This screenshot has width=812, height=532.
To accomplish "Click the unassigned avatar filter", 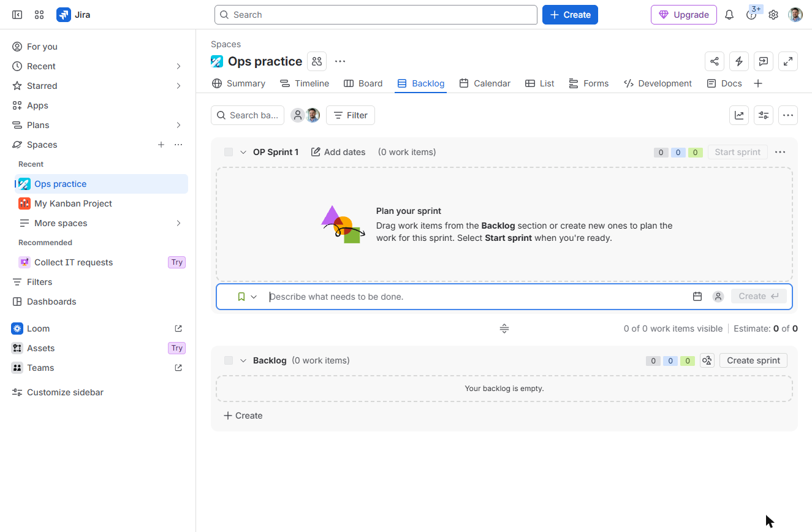I will click(x=298, y=115).
